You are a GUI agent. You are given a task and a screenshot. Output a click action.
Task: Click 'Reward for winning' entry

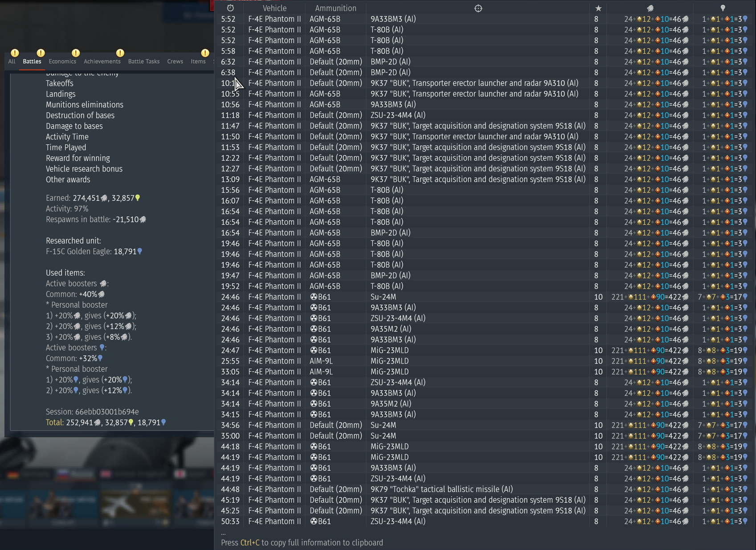[x=78, y=158]
